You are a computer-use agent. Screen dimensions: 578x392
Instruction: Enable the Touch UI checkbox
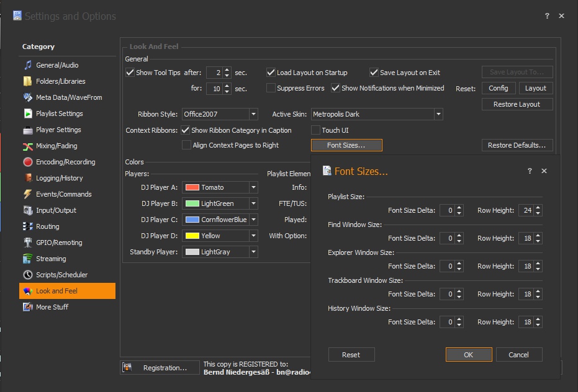point(315,130)
